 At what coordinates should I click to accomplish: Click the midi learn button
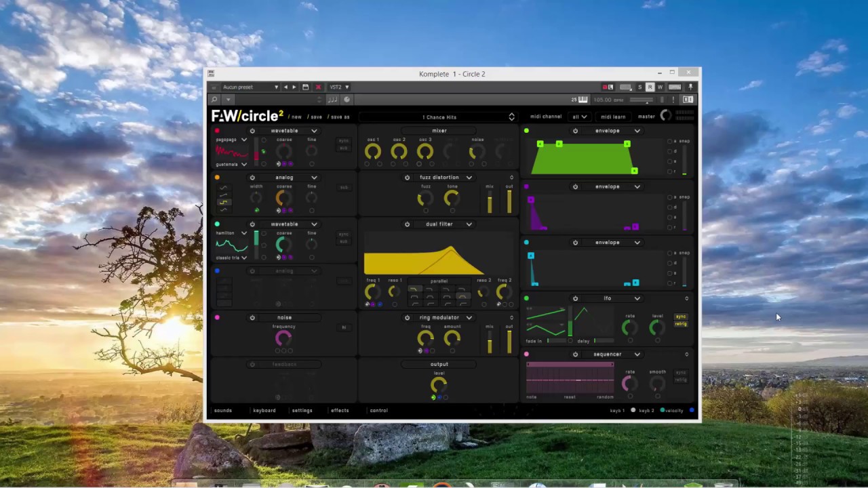[x=613, y=117]
